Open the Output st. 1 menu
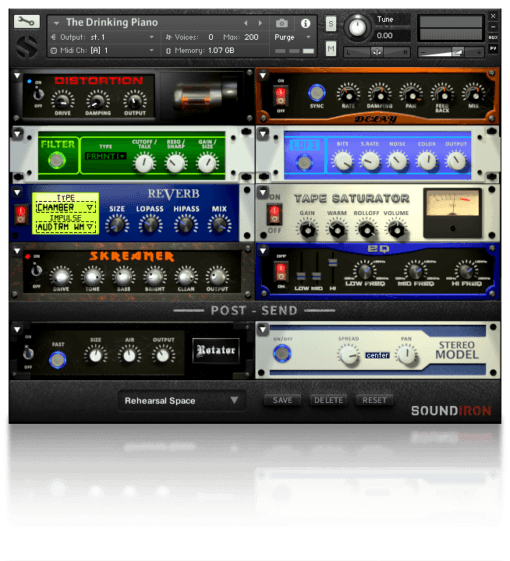Screen dimensions: 510x561 (102, 37)
